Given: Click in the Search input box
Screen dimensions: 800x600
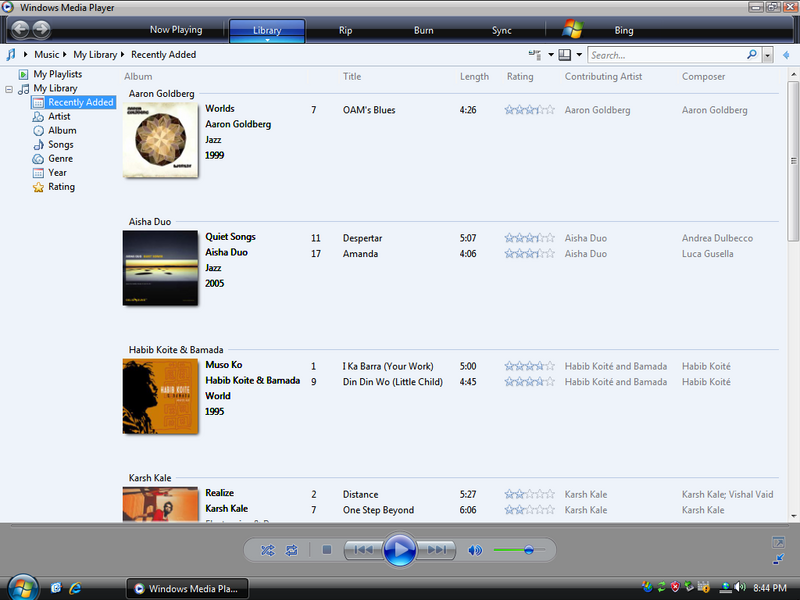Looking at the screenshot, I should tap(667, 55).
